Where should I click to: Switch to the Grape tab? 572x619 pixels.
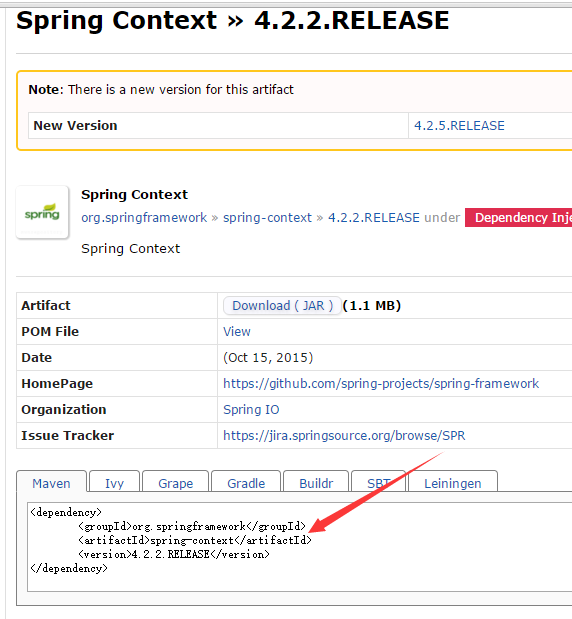[176, 483]
